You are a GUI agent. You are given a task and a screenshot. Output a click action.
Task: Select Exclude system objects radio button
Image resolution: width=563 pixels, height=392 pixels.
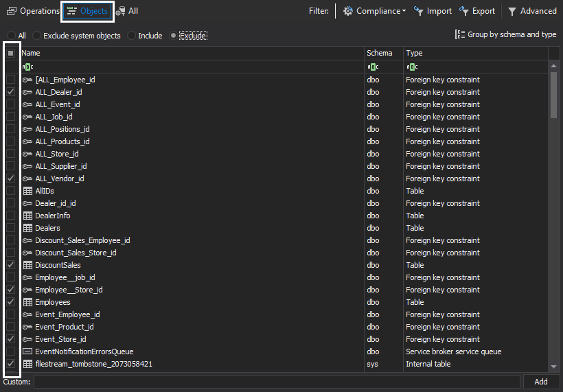pos(36,36)
